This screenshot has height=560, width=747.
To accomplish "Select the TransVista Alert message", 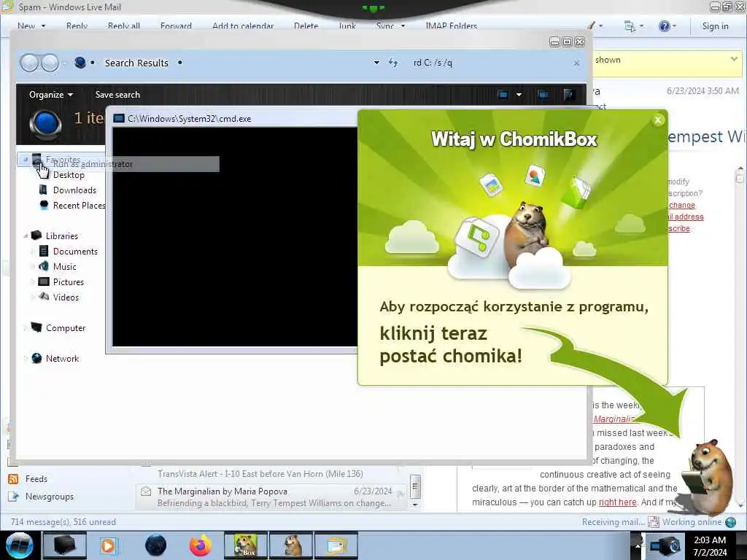I will point(271,474).
